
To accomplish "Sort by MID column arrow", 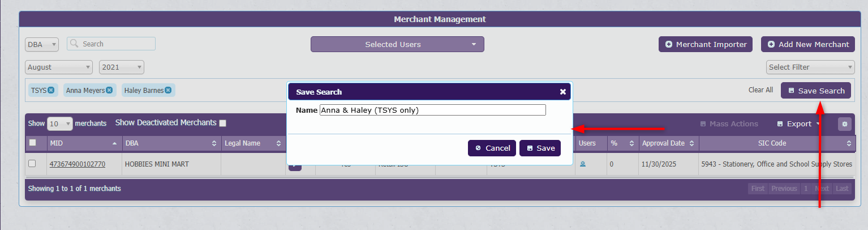I will tap(115, 143).
